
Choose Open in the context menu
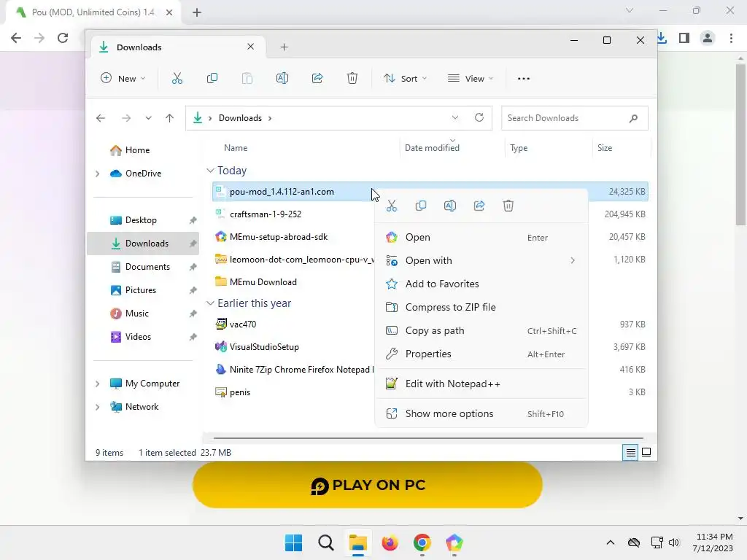click(481, 237)
